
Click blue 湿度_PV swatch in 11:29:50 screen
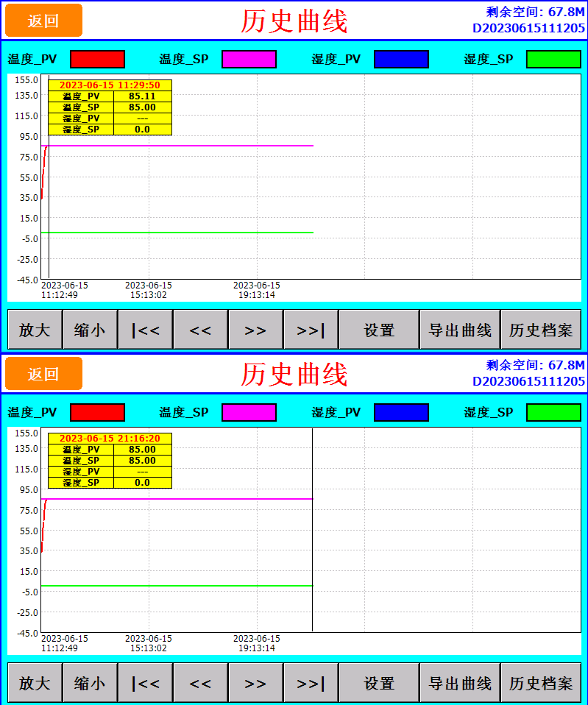tap(401, 60)
